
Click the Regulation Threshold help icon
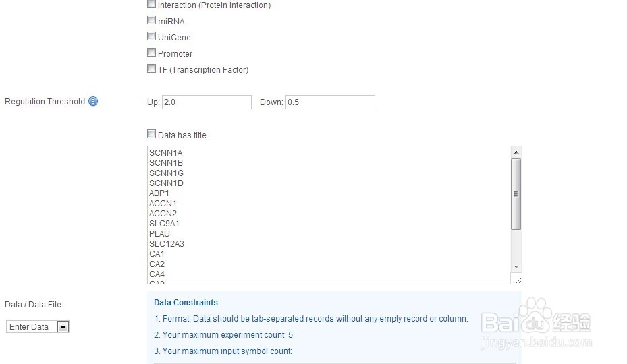click(x=93, y=102)
